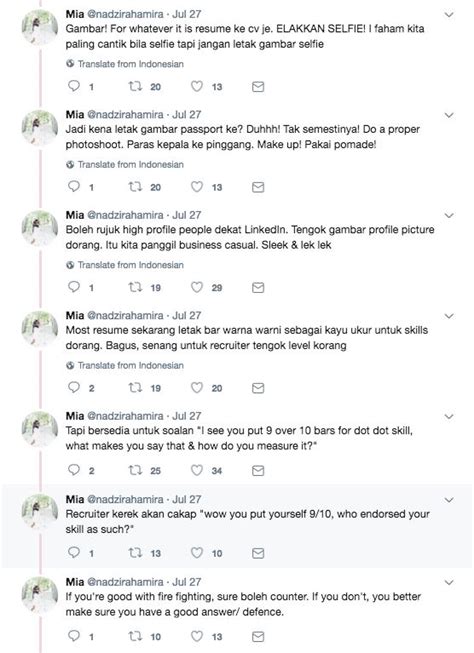
Task: Like the 'who endorsed your skill' tweet
Action: [x=197, y=553]
